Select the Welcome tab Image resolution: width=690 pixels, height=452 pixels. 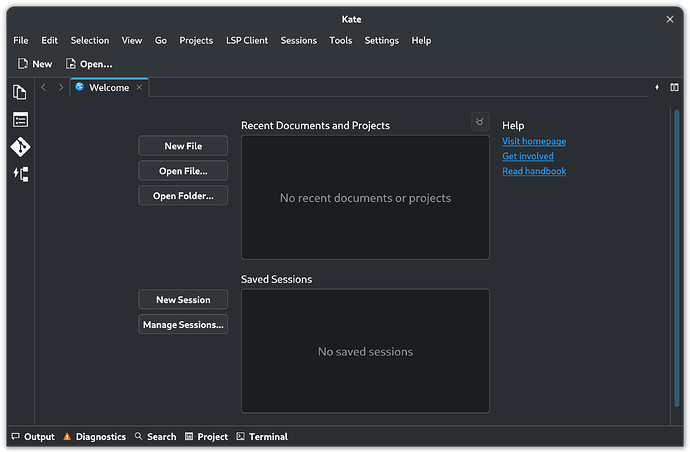pos(109,88)
